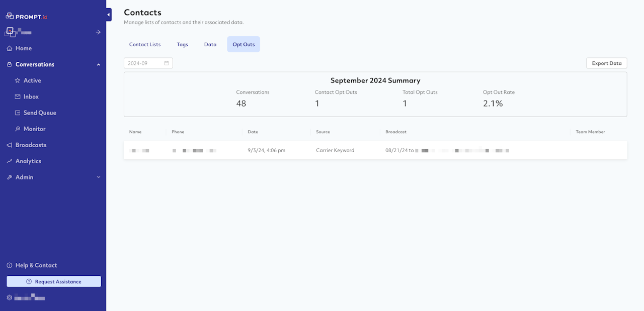Click the Request Assistance button
The height and width of the screenshot is (311, 644).
(x=54, y=281)
